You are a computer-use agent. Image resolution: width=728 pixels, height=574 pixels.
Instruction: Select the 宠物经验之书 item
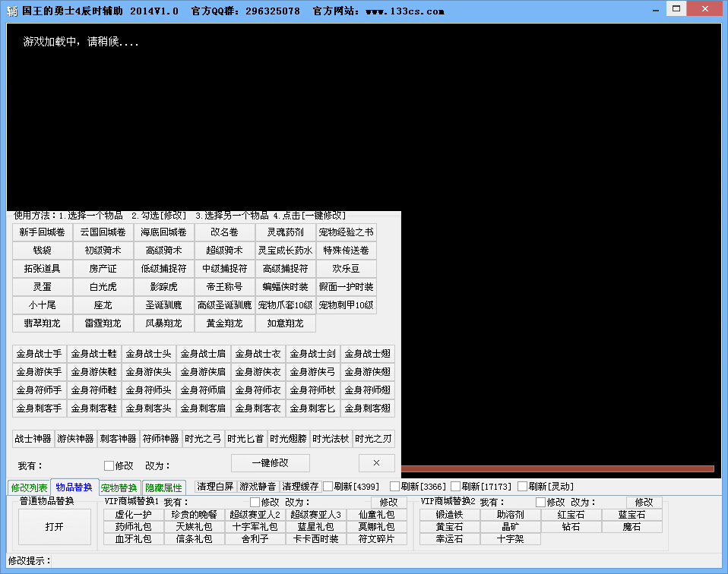tap(347, 232)
